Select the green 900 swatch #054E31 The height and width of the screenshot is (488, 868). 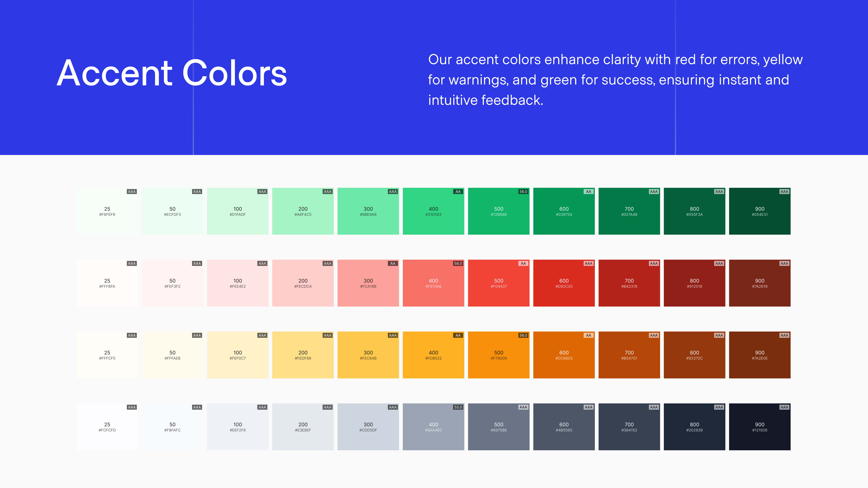pyautogui.click(x=760, y=211)
